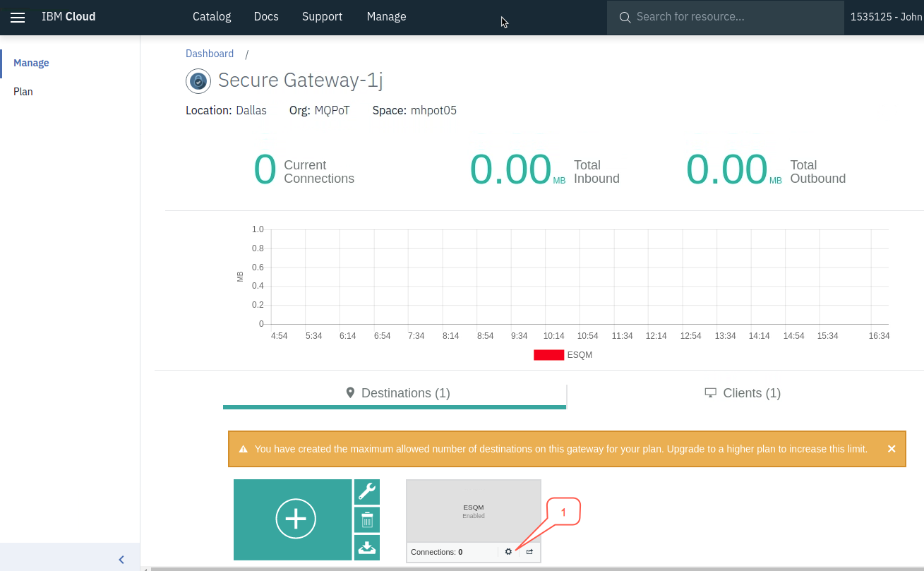The image size is (924, 571).
Task: Open account switcher 1535125 - John
Action: [x=887, y=17]
